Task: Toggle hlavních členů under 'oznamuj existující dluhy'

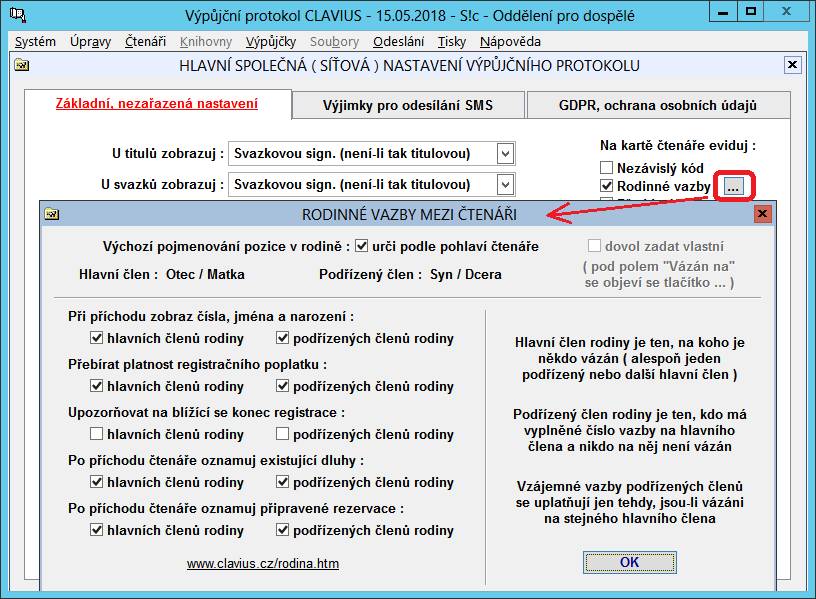Action: tap(96, 482)
